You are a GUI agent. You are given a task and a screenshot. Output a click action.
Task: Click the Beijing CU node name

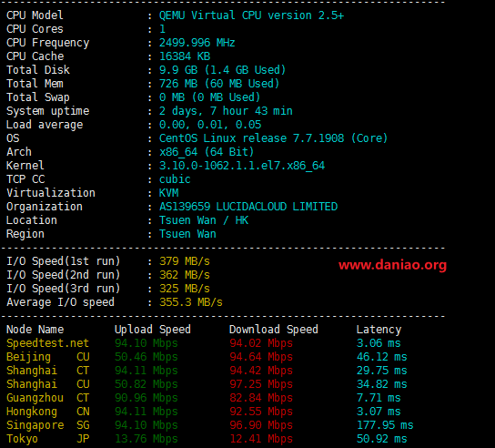48,357
